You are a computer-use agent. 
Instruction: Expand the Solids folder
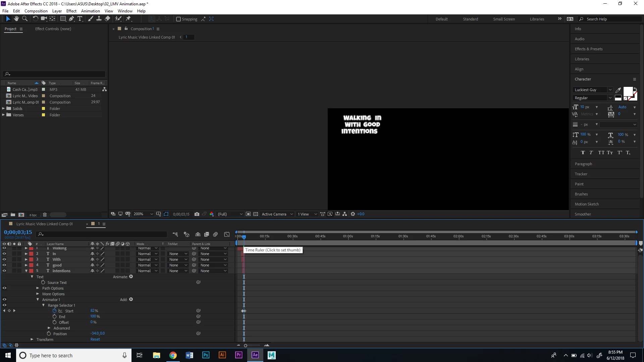click(x=3, y=109)
